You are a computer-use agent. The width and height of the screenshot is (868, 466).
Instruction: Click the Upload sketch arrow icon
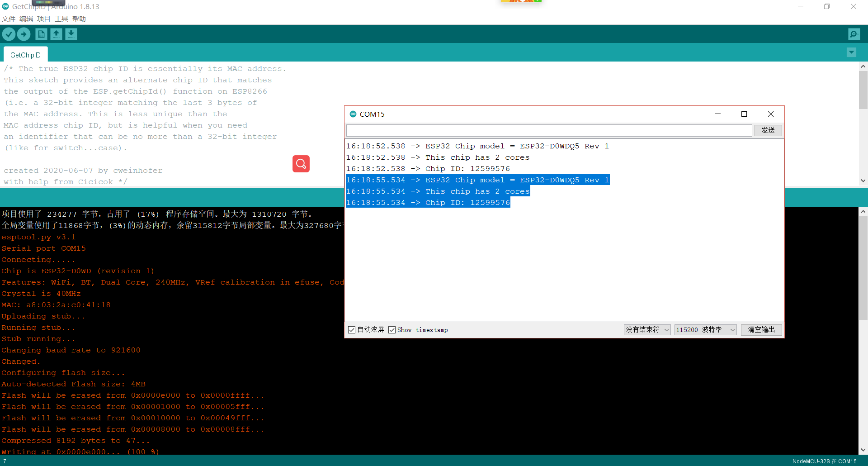tap(24, 34)
